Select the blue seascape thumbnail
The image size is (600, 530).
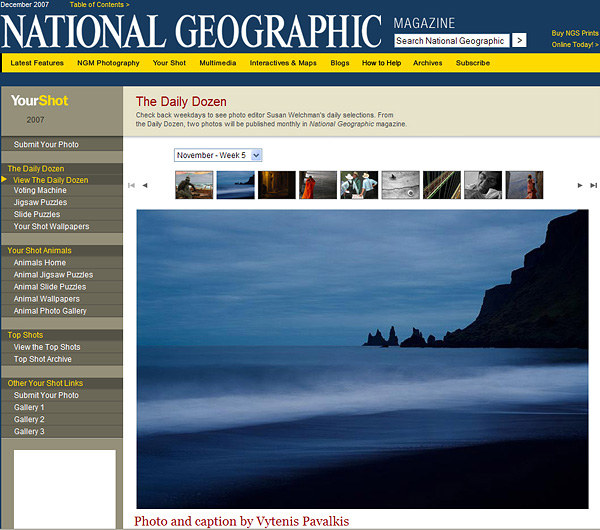pos(235,185)
